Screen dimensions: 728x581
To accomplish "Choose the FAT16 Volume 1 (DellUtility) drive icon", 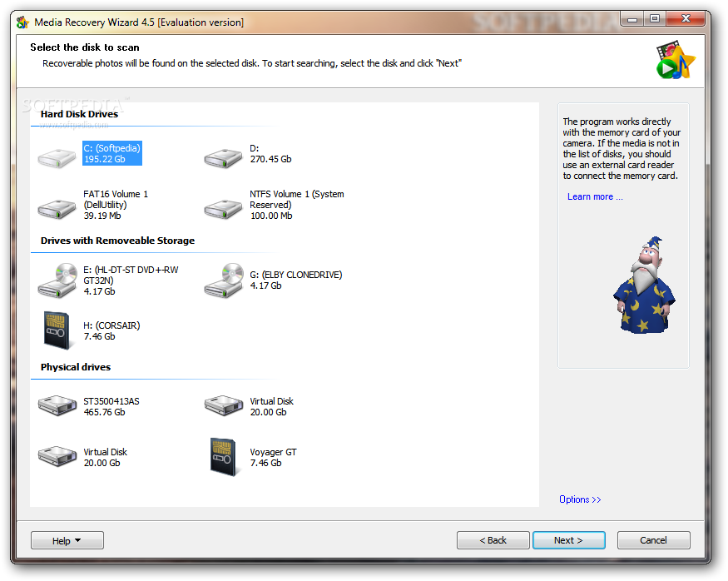I will tap(57, 209).
